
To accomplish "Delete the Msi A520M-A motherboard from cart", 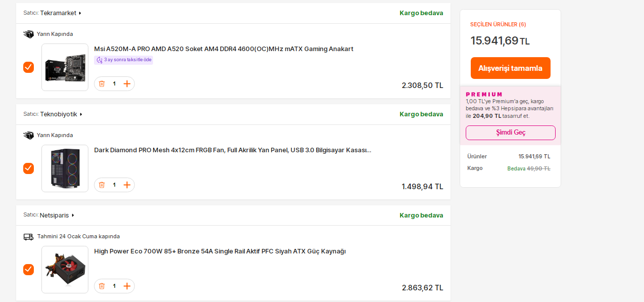I will (102, 83).
